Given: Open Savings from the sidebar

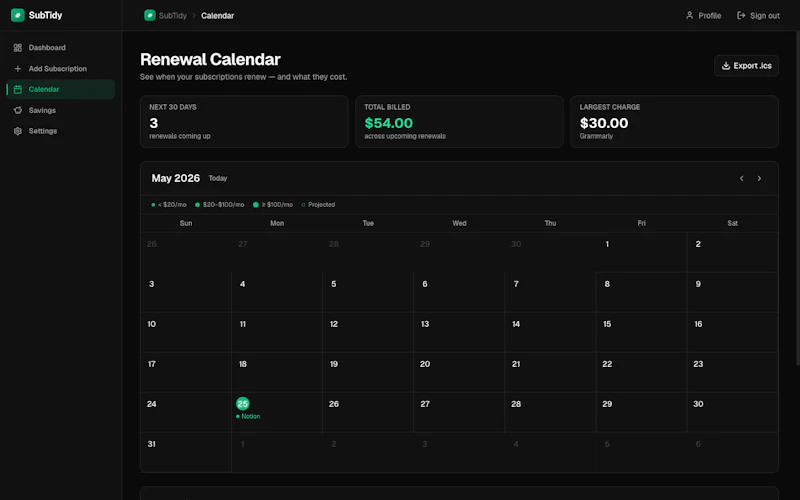Looking at the screenshot, I should point(60,110).
